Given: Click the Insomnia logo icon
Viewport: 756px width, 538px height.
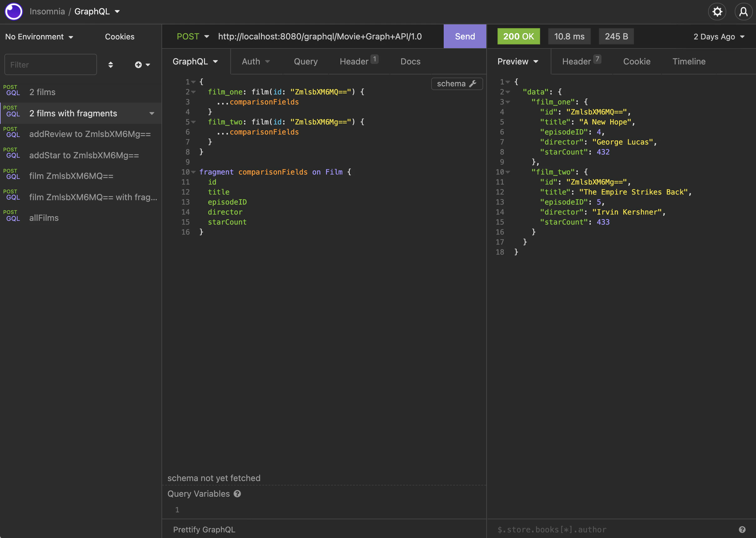Looking at the screenshot, I should (x=13, y=12).
